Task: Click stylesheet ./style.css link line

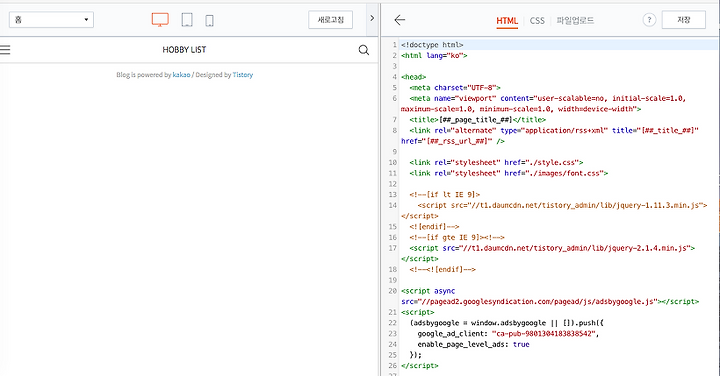Action: click(x=496, y=162)
